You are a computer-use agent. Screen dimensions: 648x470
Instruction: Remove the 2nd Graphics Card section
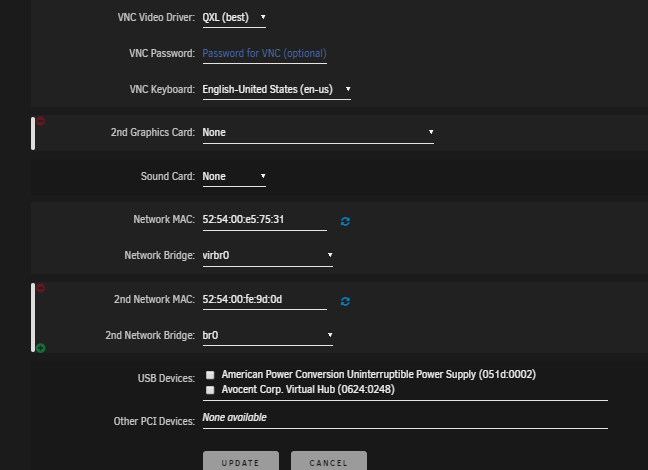tap(40, 121)
